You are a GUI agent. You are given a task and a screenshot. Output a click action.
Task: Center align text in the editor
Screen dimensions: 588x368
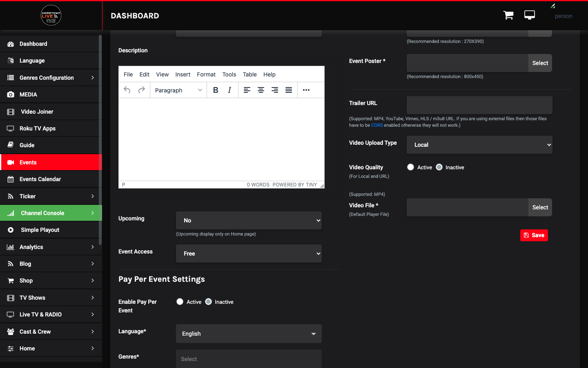pos(261,90)
